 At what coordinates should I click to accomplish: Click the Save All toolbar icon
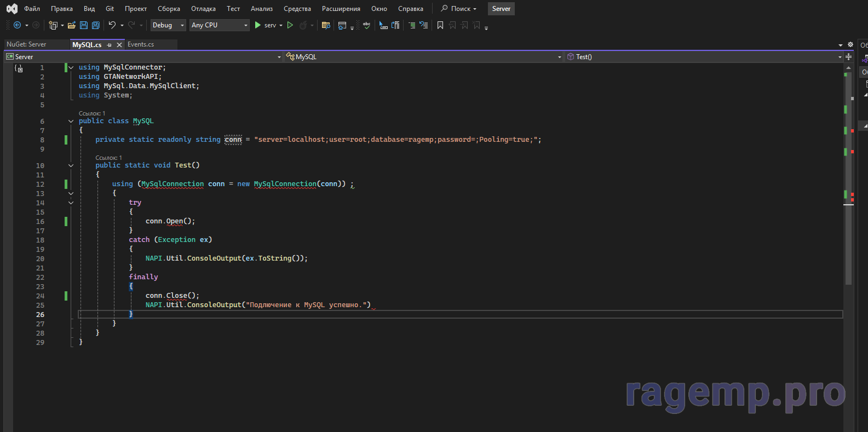pyautogui.click(x=96, y=25)
